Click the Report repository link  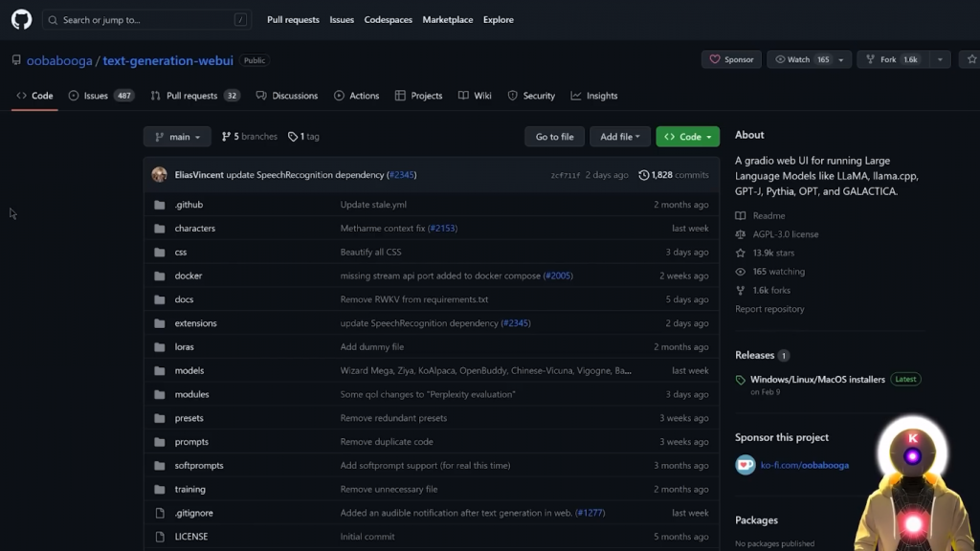coord(769,309)
